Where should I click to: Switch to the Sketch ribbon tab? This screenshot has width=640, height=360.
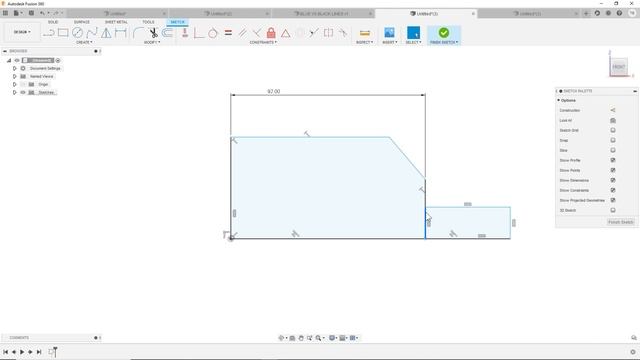pyautogui.click(x=177, y=22)
